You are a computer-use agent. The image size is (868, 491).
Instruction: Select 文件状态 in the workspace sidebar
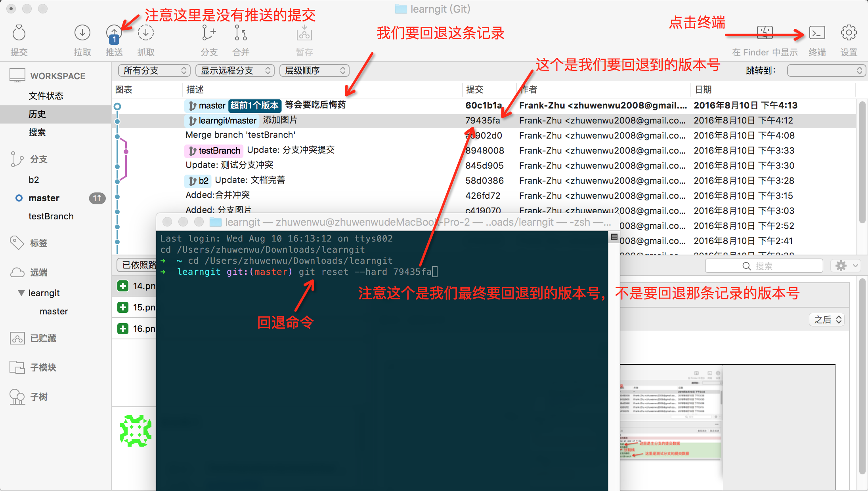pyautogui.click(x=46, y=96)
